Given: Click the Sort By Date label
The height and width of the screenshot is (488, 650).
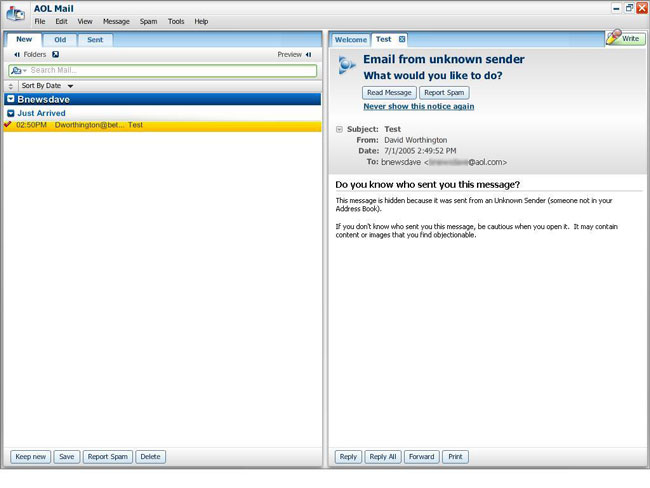Looking at the screenshot, I should click(x=41, y=86).
